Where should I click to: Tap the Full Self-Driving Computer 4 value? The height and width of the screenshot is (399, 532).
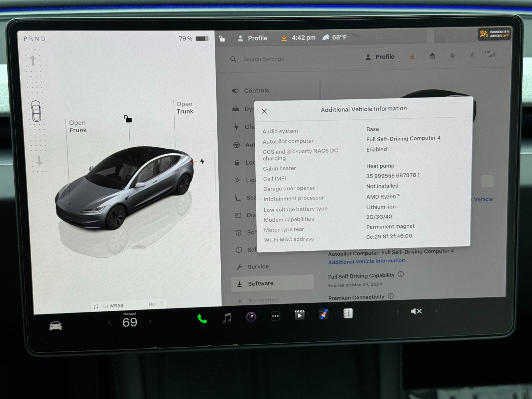(x=403, y=138)
